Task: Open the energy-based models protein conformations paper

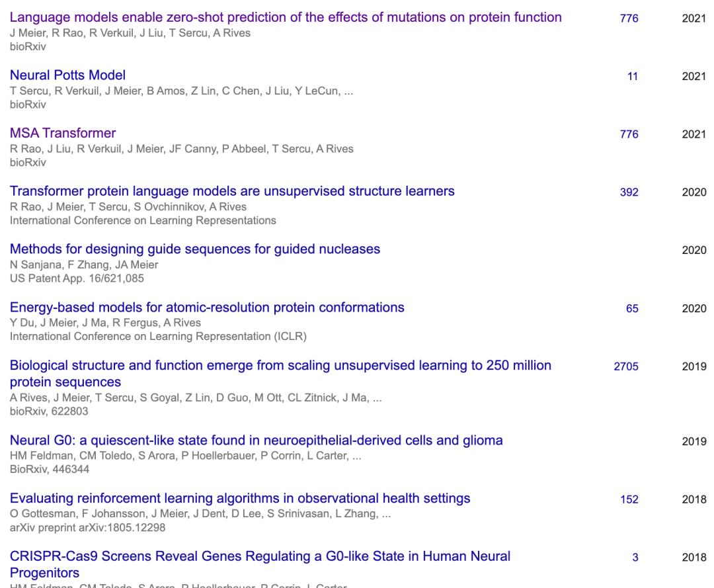Action: [x=207, y=308]
